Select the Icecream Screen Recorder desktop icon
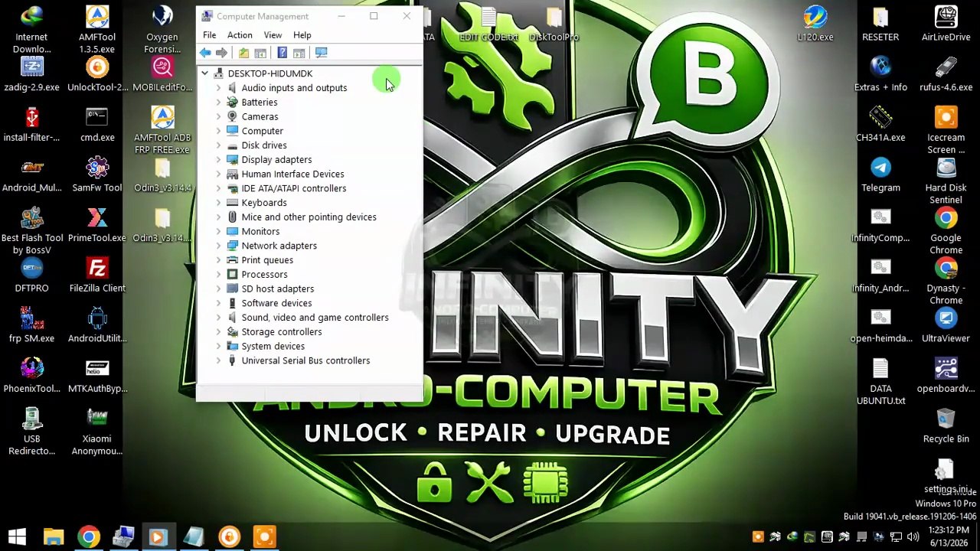Image resolution: width=980 pixels, height=551 pixels. point(946,131)
